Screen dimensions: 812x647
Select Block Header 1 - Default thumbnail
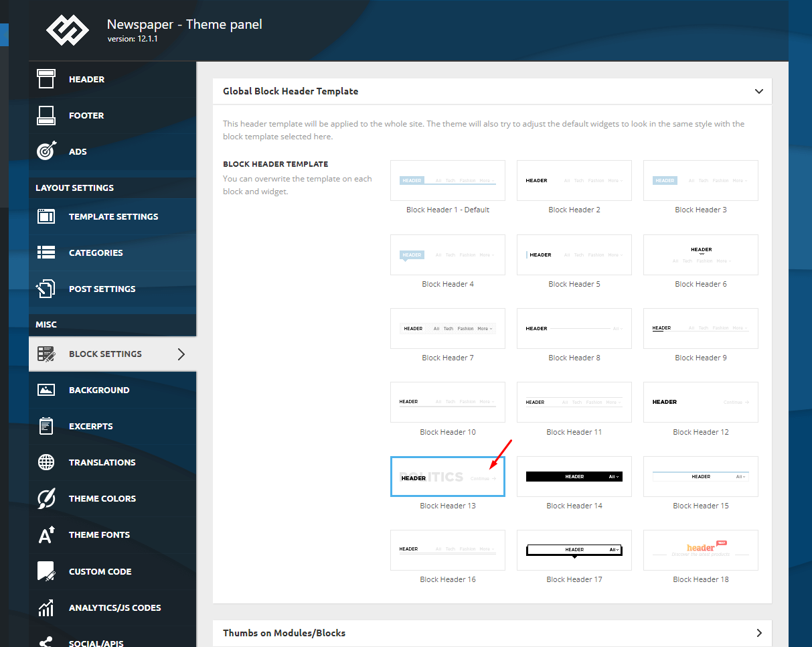(x=448, y=180)
